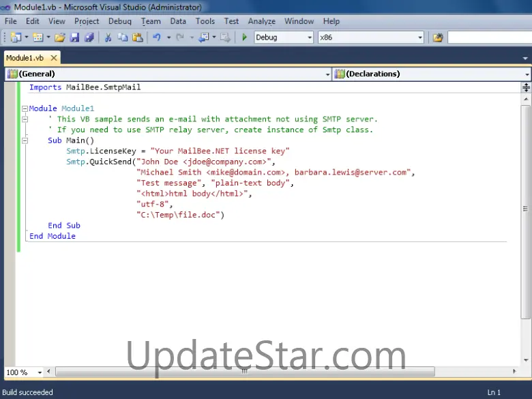Click the End Module line

point(53,236)
